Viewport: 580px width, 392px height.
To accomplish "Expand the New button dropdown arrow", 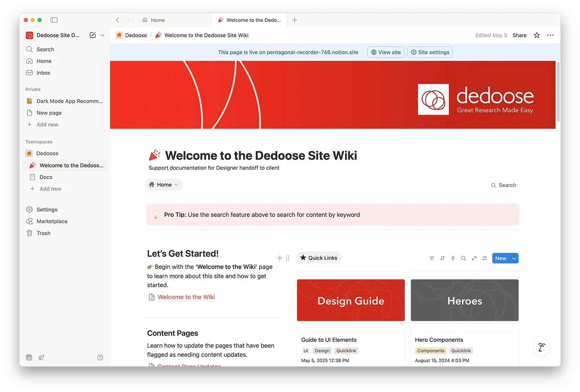I will point(514,258).
